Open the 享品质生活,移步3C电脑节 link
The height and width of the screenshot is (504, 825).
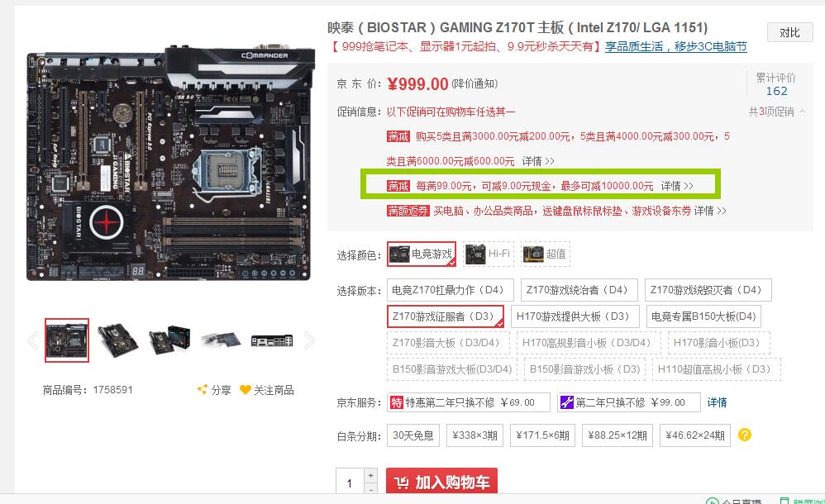click(675, 46)
